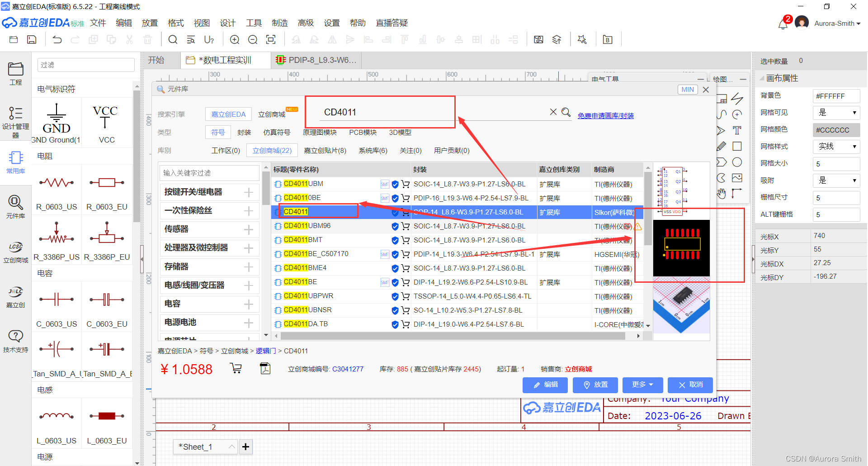Add to cart icon beside price
This screenshot has height=466, width=868.
tap(236, 368)
